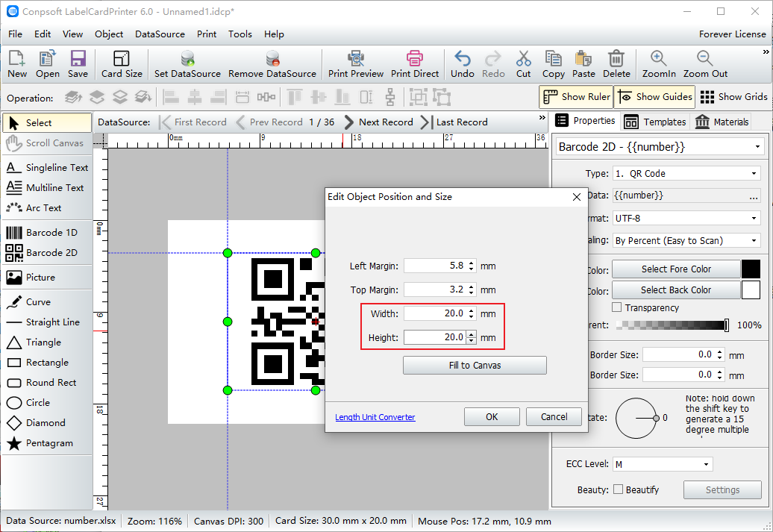Cut the selected object

524,64
